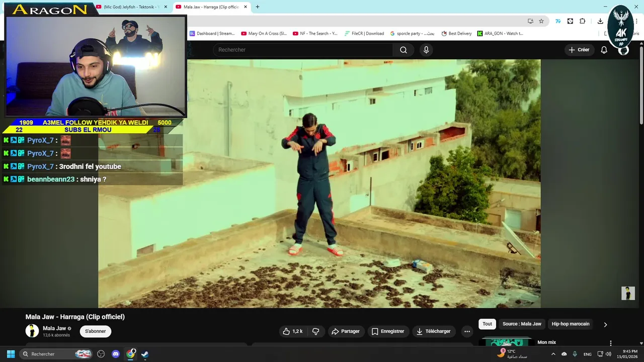
Task: Open Best Delivery bookmark
Action: (x=456, y=34)
